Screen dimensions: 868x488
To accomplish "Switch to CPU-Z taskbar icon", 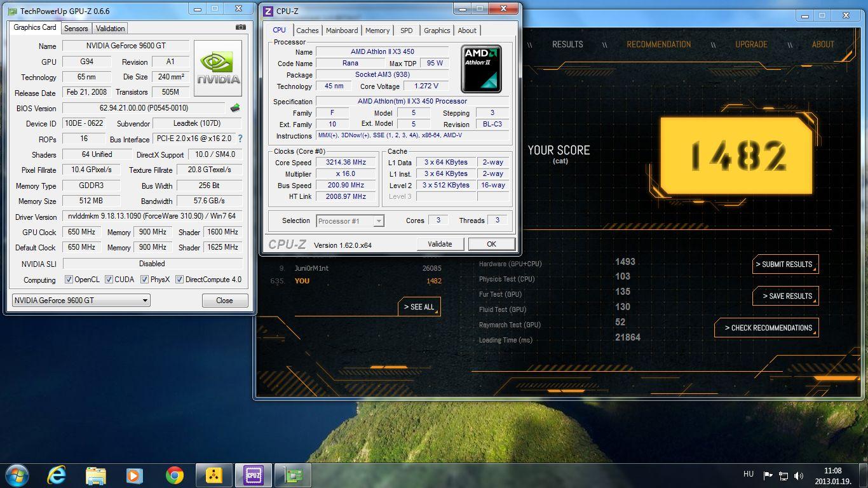I will point(254,475).
